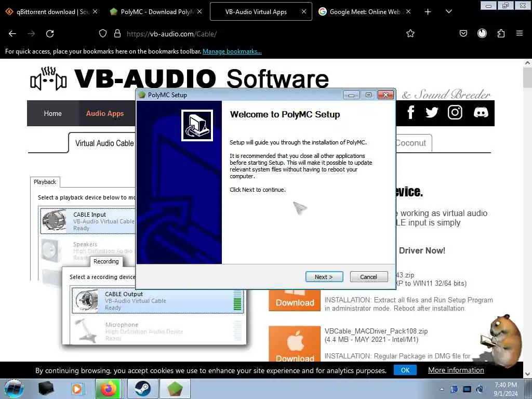Open the Manage bookmarks link
Viewport: 532px width, 399px height.
232,51
